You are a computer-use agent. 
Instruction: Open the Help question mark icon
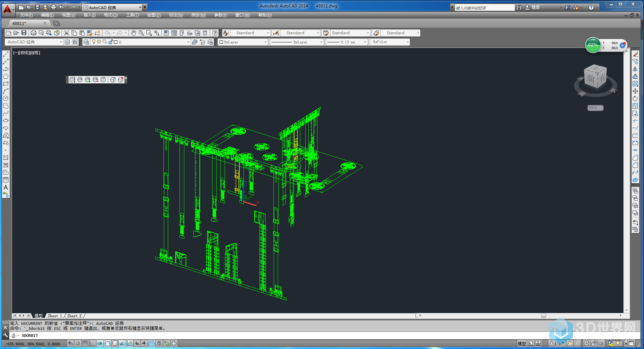[215, 33]
